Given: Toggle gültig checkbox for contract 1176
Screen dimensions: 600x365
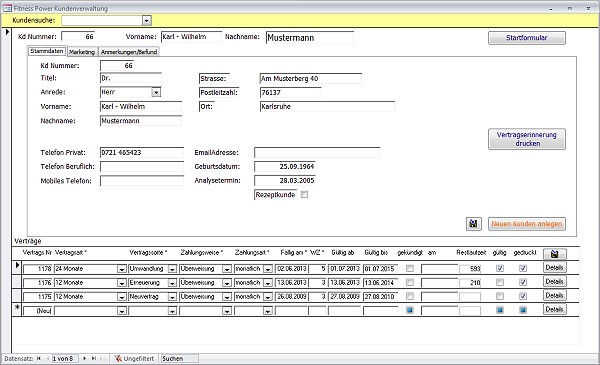Looking at the screenshot, I should point(500,282).
